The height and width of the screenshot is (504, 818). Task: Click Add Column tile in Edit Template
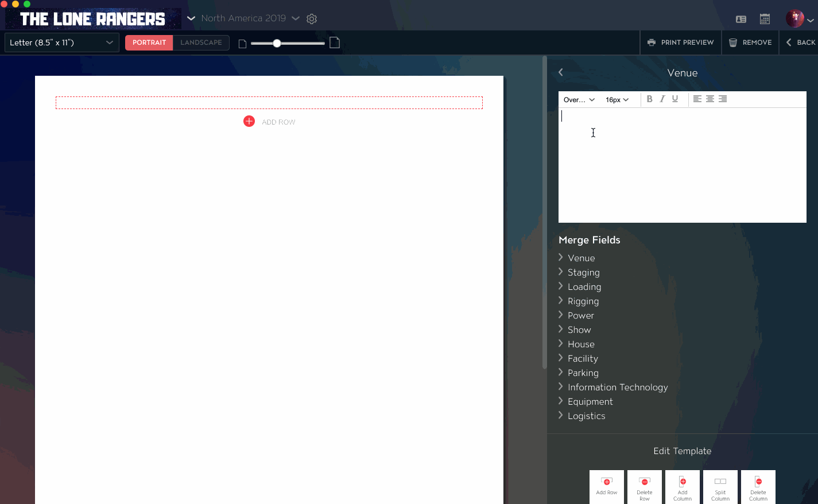click(x=683, y=487)
